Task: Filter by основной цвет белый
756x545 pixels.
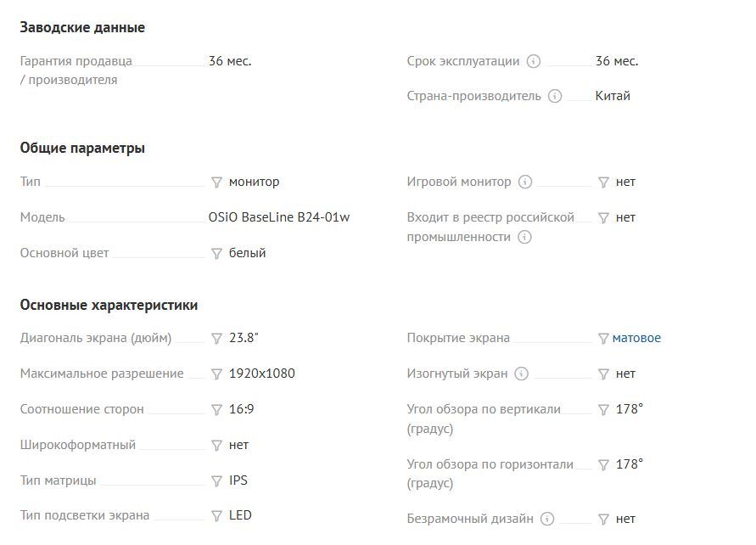Action: click(216, 253)
